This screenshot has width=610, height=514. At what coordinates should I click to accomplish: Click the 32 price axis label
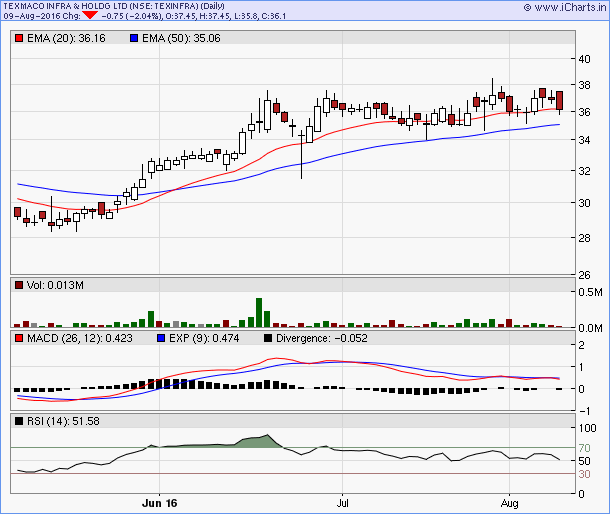tap(584, 171)
